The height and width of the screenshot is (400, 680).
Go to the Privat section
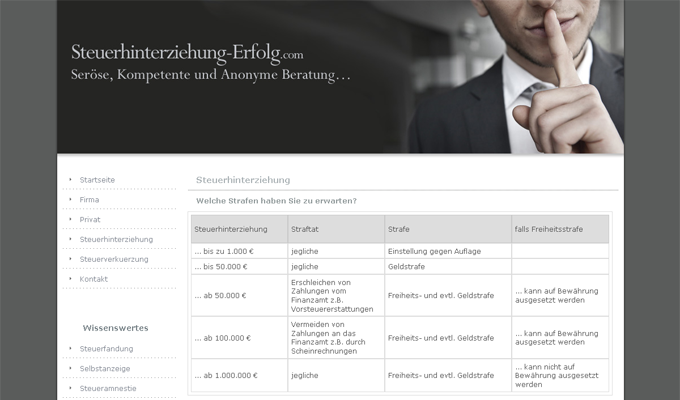point(90,219)
